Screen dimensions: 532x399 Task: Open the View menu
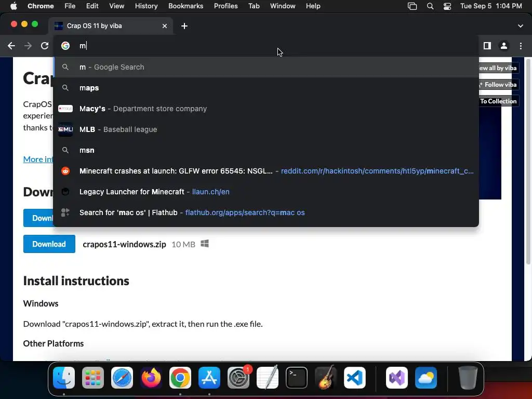pos(117,6)
